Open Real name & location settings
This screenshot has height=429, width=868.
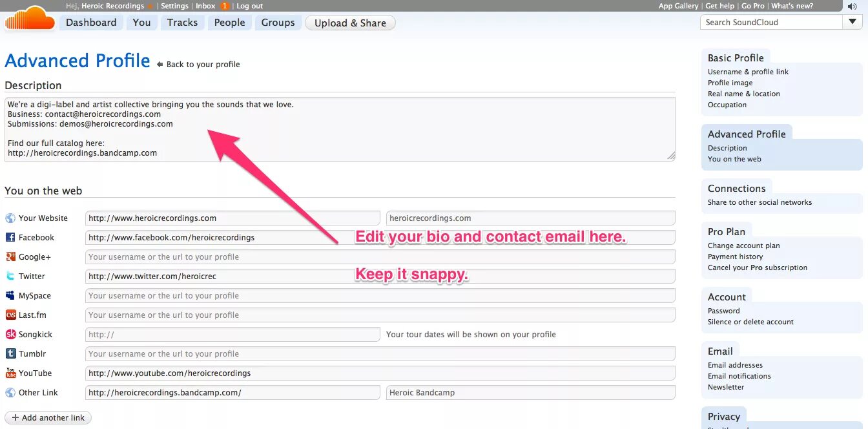coord(743,94)
